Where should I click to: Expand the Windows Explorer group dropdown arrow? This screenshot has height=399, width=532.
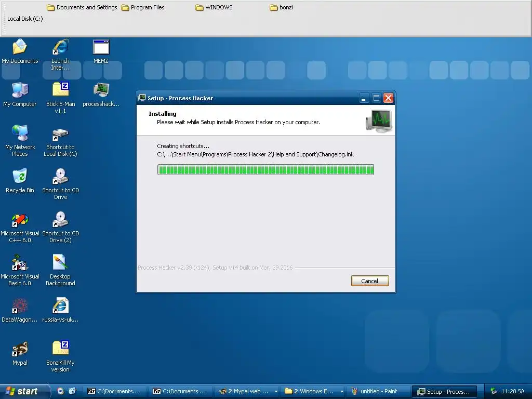click(342, 392)
